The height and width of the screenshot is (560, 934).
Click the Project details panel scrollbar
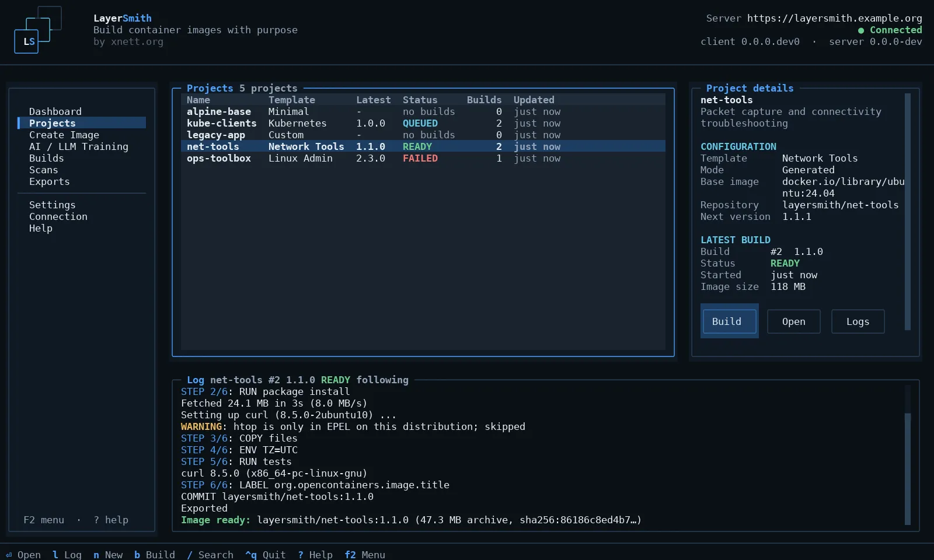(x=908, y=212)
